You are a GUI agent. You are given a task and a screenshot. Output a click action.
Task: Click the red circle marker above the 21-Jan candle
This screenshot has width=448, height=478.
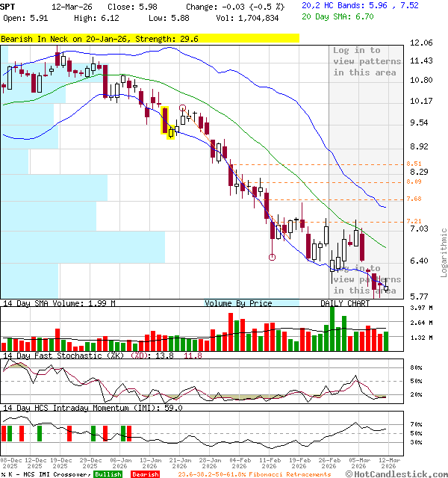pos(183,108)
